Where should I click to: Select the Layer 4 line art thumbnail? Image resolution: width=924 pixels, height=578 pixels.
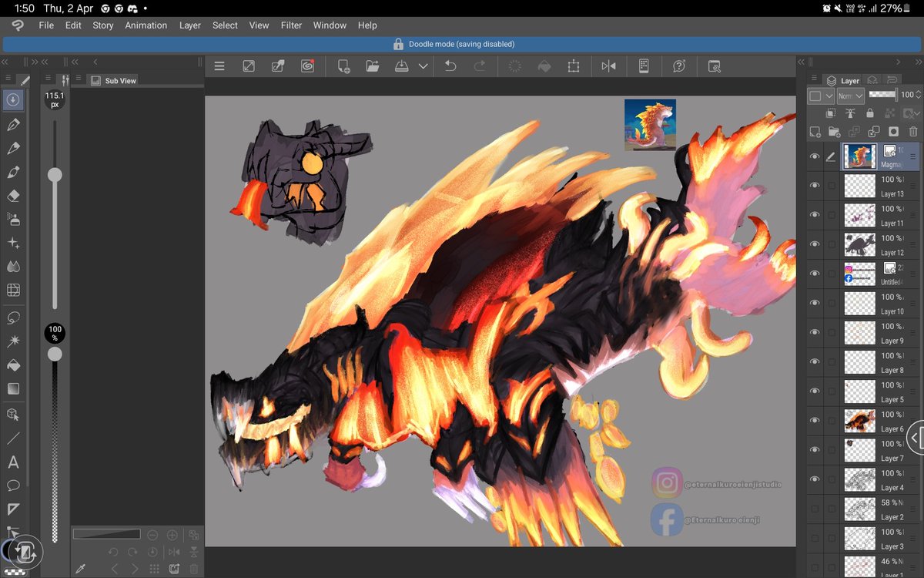tap(860, 479)
